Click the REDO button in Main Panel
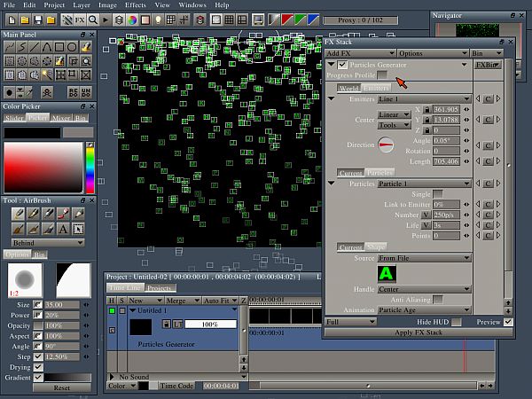Image resolution: width=532 pixels, height=399 pixels. click(74, 92)
